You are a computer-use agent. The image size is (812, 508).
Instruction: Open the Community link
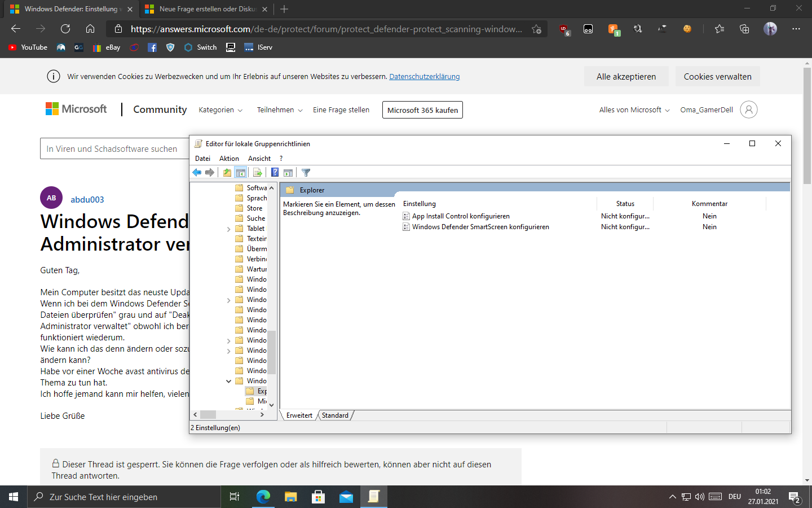click(160, 110)
